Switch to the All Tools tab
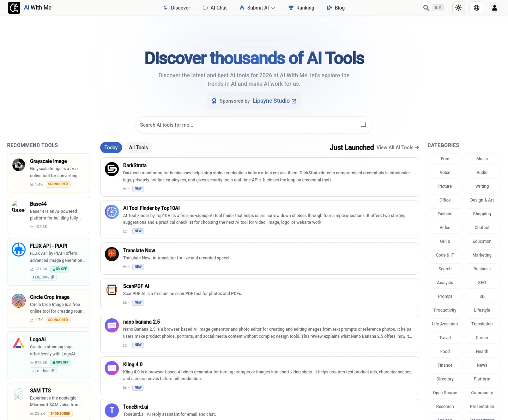Image resolution: width=508 pixels, height=420 pixels. pyautogui.click(x=139, y=148)
